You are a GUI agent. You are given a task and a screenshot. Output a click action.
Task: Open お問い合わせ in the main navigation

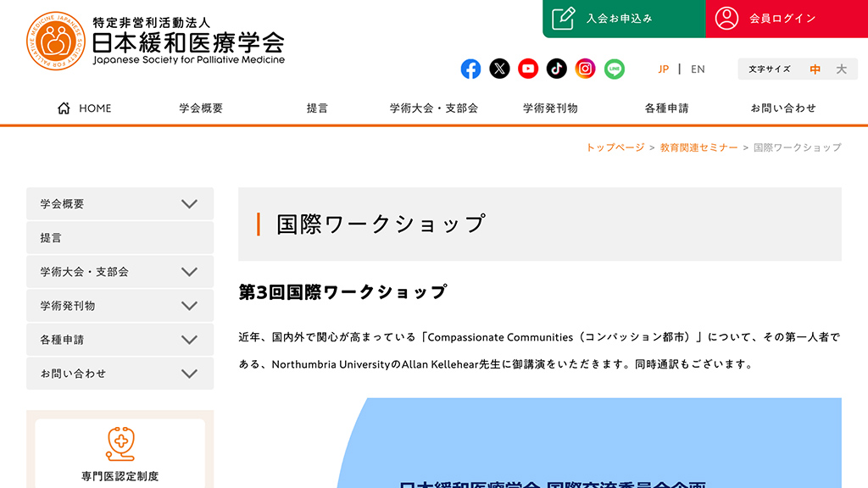coord(783,108)
